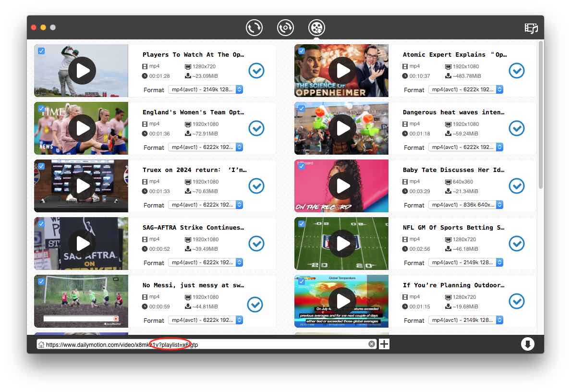Click the round check icon for No Messi
Screen dimensions: 571x392
pos(255,305)
